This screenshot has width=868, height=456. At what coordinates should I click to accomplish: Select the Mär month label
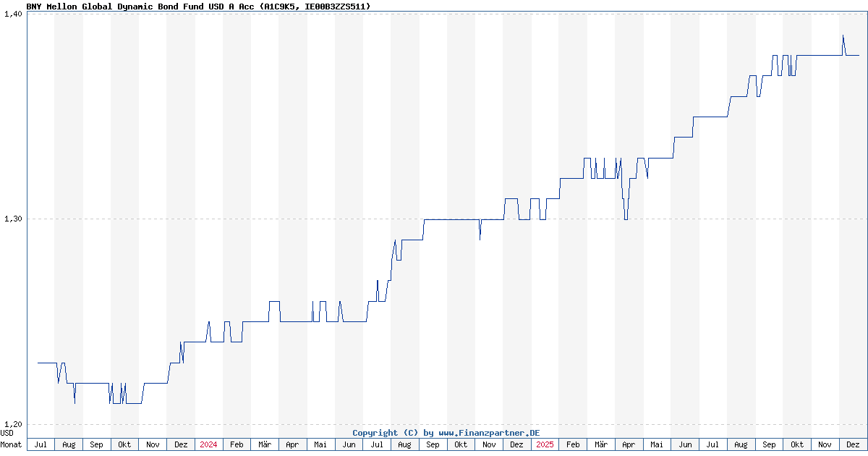coord(263,444)
